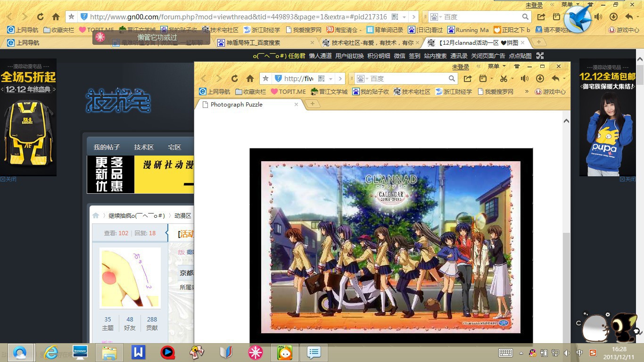The height and width of the screenshot is (362, 644).
Task: Open the 菜单 dropdown in front window
Action: pos(496,66)
